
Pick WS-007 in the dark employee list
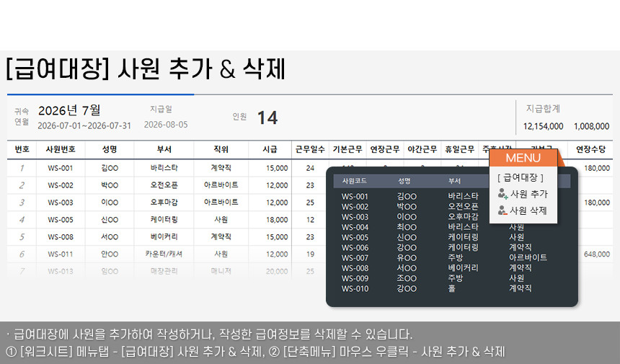355,257
